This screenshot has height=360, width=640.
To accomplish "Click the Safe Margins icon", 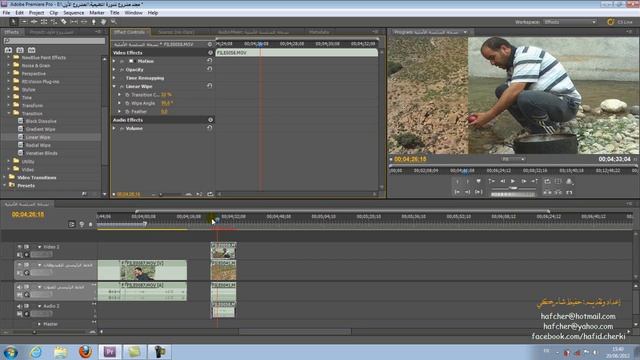I will coord(558,181).
